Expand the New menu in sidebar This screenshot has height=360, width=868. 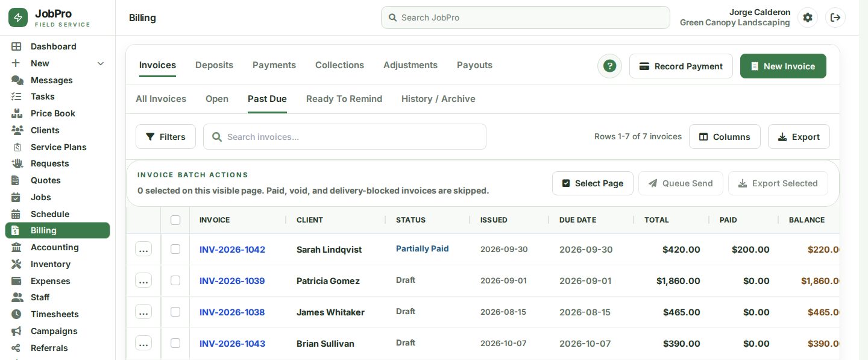58,63
